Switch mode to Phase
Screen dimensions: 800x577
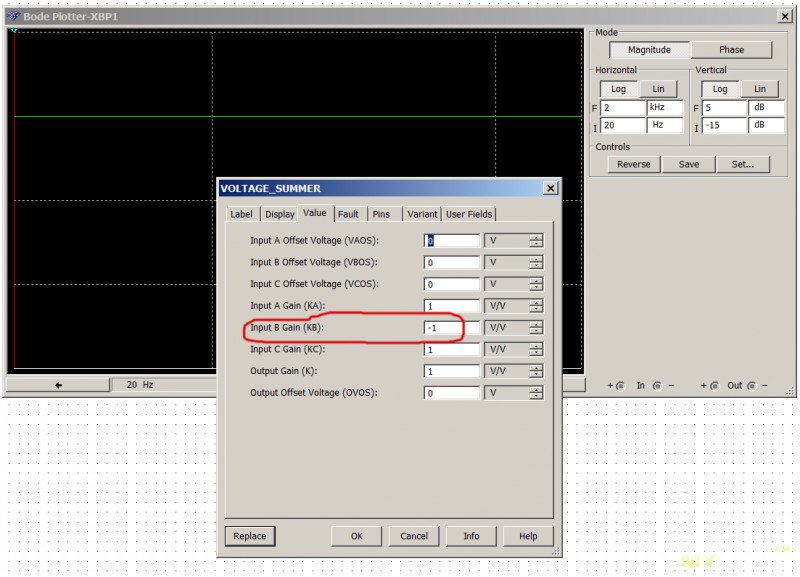coord(732,50)
